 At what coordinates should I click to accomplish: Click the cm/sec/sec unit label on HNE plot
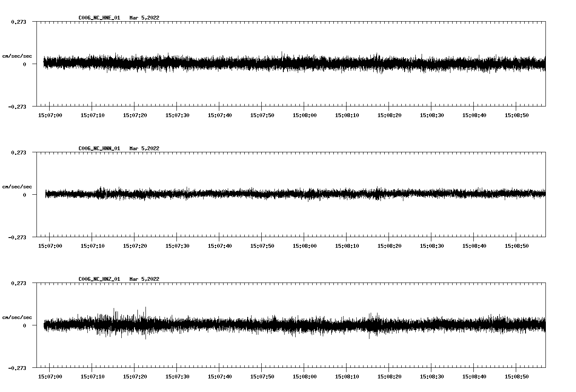[x=17, y=56]
